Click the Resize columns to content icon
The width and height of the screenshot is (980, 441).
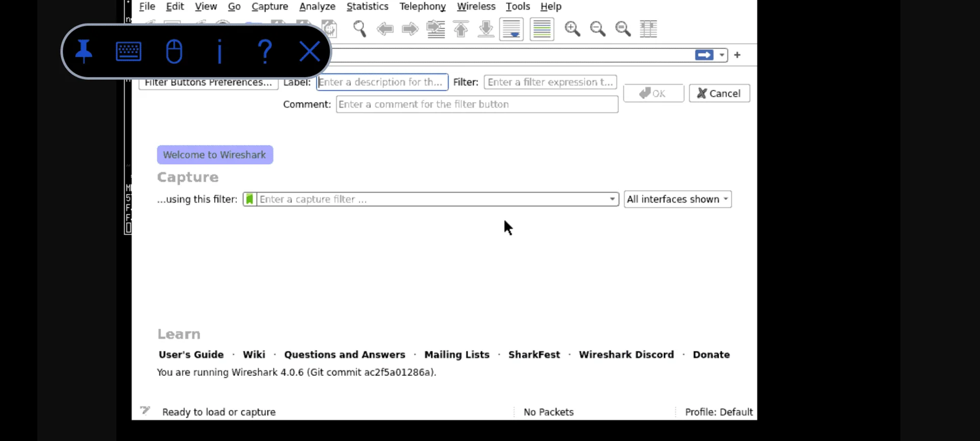649,29
